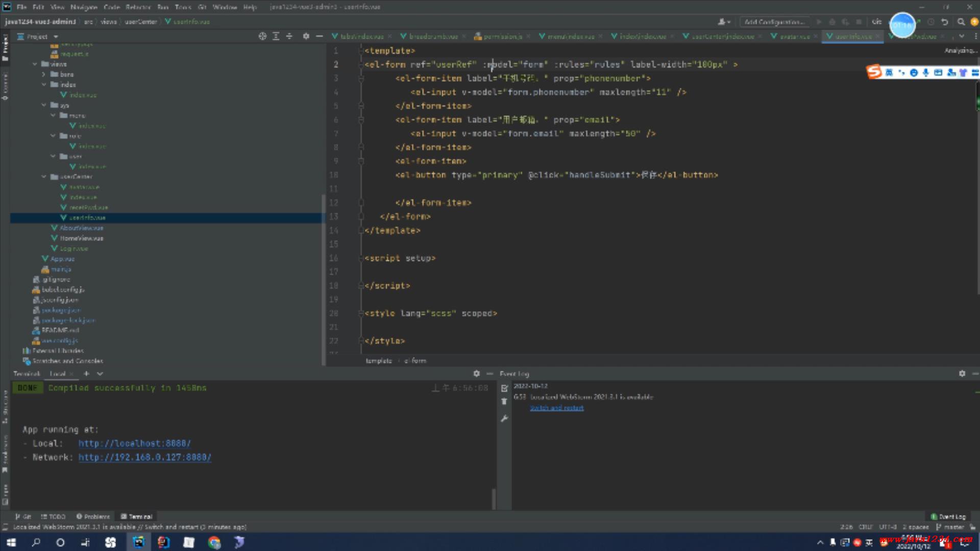Image resolution: width=980 pixels, height=551 pixels.
Task: Collapse the userCenter folder in tree
Action: pos(44,177)
